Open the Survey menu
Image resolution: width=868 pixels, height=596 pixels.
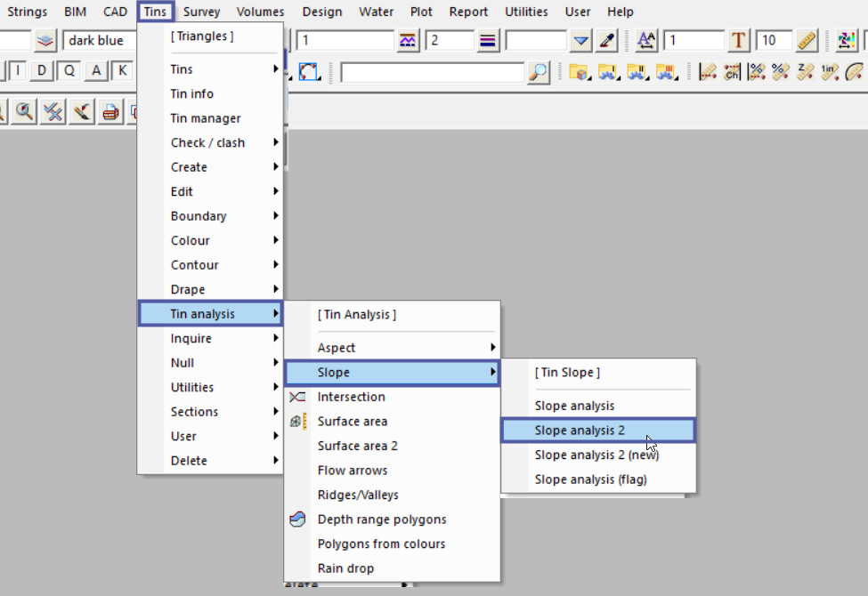(201, 12)
